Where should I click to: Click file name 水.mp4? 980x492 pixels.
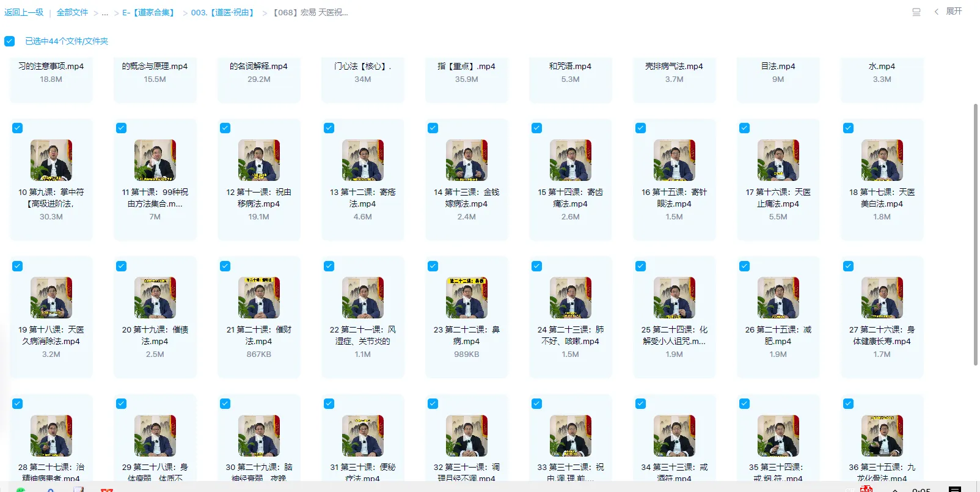(x=882, y=66)
